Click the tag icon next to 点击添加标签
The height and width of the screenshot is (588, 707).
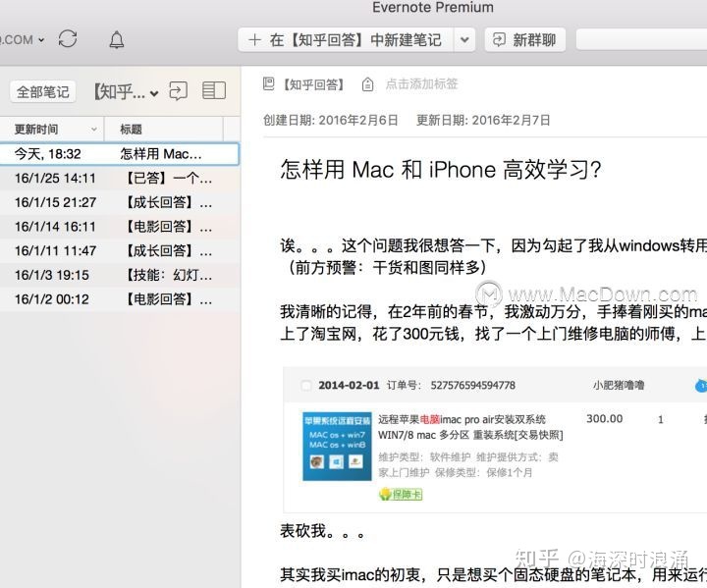coord(368,84)
